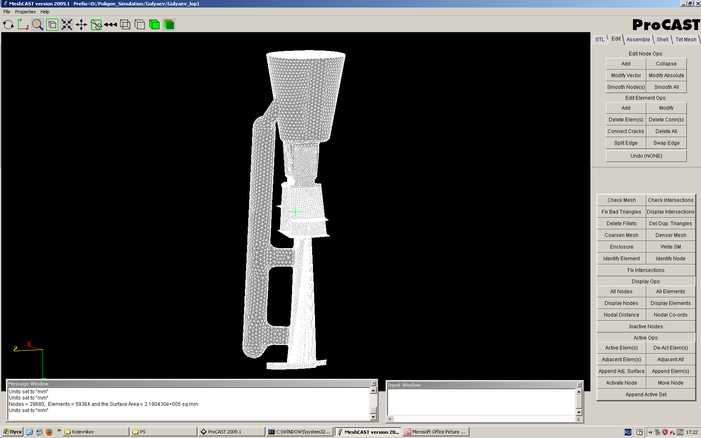Click Identify Element button
This screenshot has height=438, width=701.
[621, 259]
